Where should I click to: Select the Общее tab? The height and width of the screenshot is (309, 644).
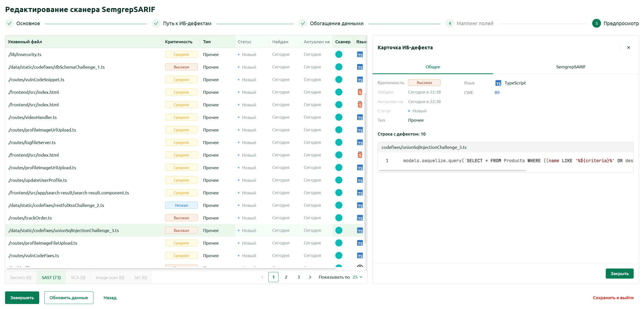(x=433, y=67)
